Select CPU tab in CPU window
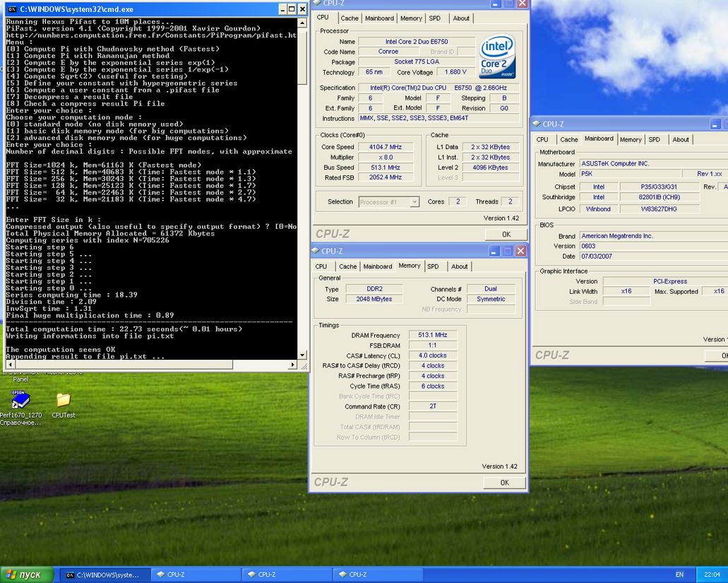728x583 pixels. (x=323, y=17)
